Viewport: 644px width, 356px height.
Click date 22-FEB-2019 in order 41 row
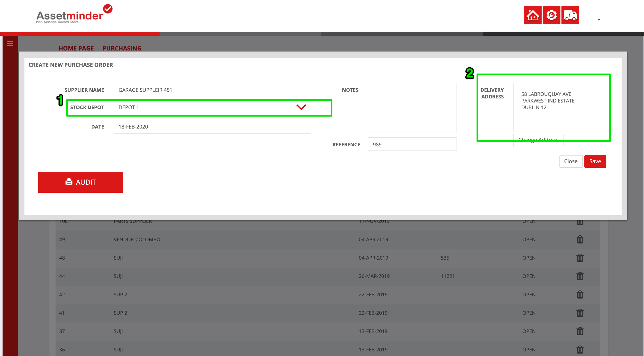click(x=373, y=313)
